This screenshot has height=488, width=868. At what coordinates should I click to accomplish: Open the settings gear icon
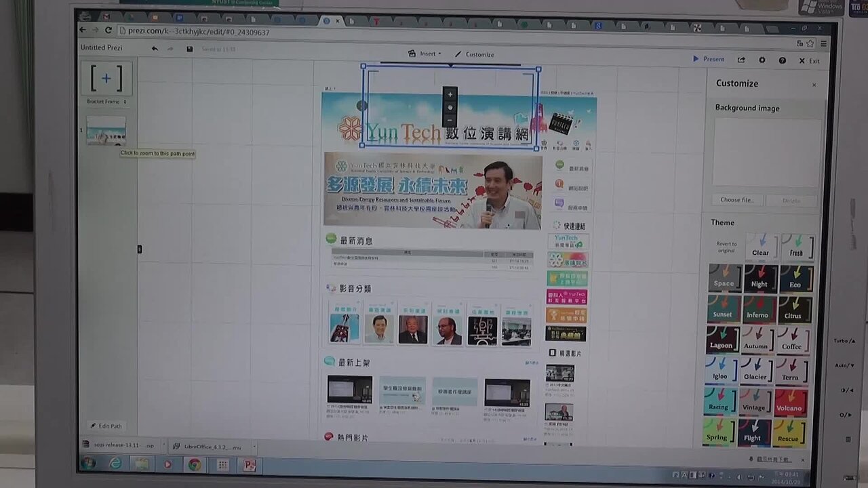point(762,60)
